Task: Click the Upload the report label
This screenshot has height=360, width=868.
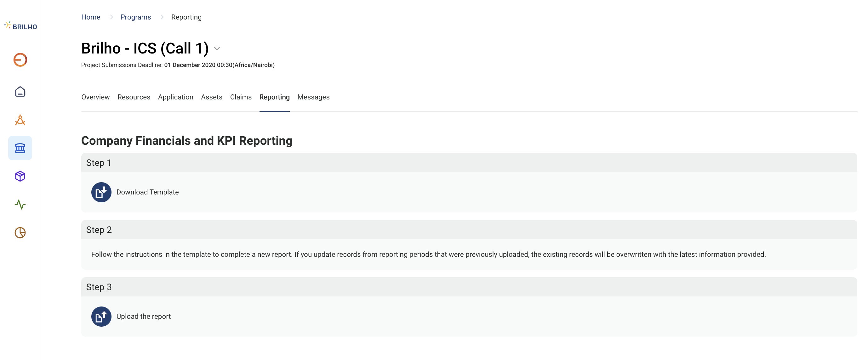Action: 144,317
